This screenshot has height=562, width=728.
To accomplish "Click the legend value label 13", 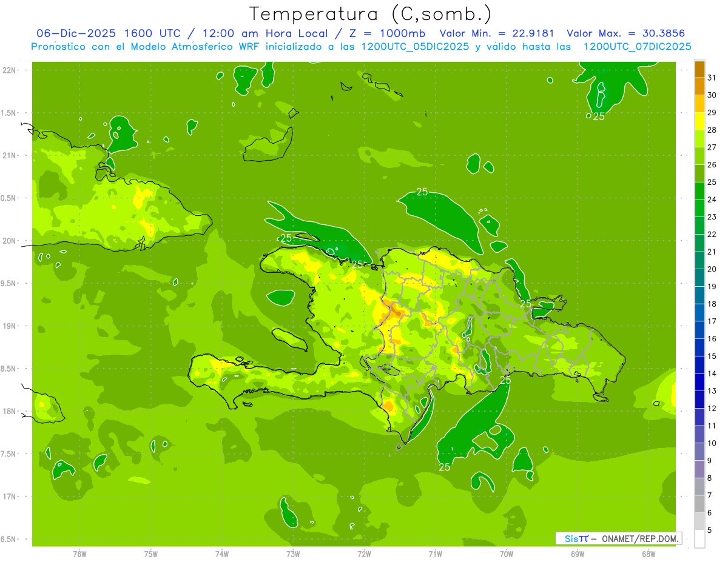I will tap(712, 391).
